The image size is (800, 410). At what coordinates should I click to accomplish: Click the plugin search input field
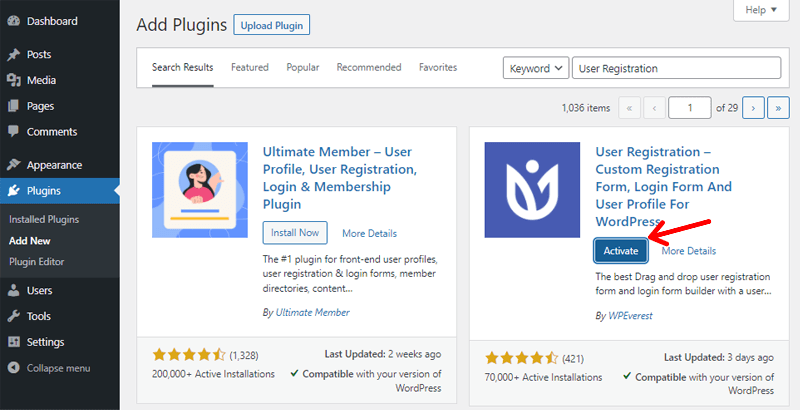coord(677,68)
